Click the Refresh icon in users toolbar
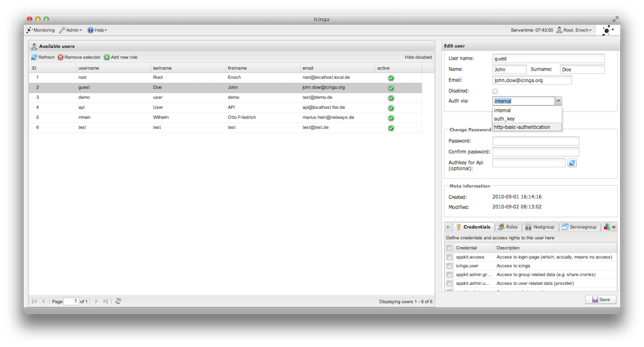Screen dimensions: 644x347 coord(34,57)
